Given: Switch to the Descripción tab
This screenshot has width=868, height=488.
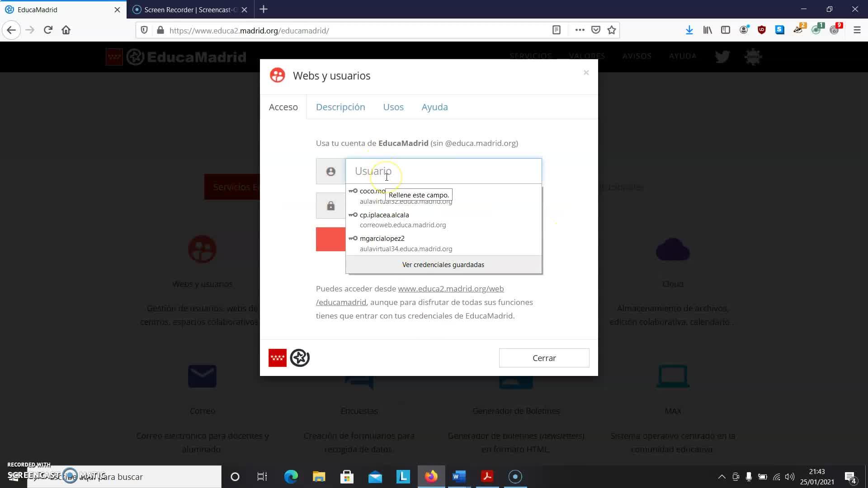Looking at the screenshot, I should tap(340, 107).
